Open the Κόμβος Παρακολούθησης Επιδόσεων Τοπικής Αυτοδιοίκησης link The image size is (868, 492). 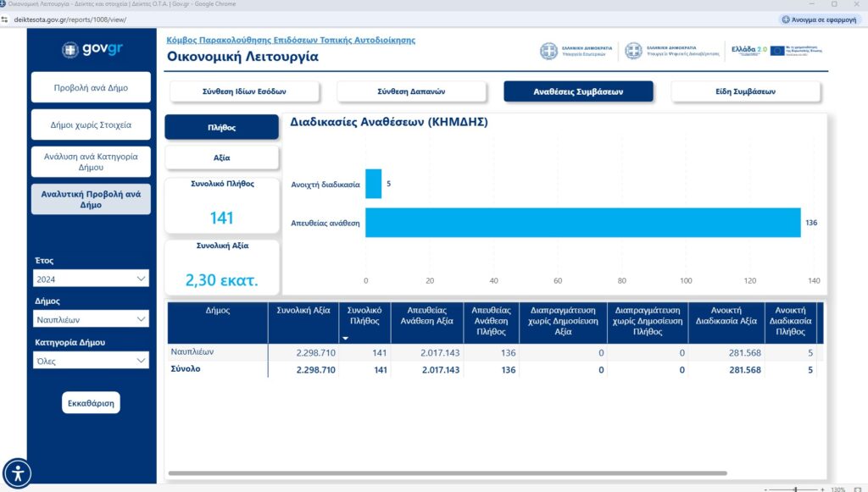point(291,40)
